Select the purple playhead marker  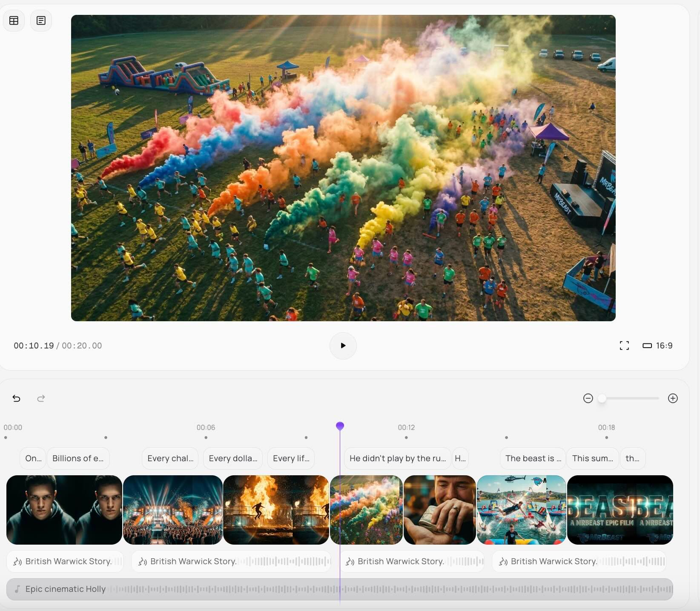340,426
